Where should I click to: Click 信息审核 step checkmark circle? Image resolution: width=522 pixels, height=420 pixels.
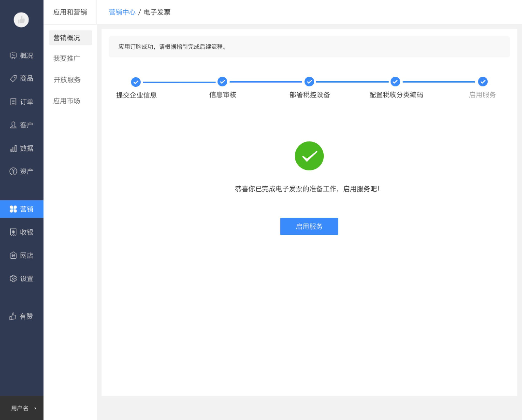pyautogui.click(x=222, y=82)
